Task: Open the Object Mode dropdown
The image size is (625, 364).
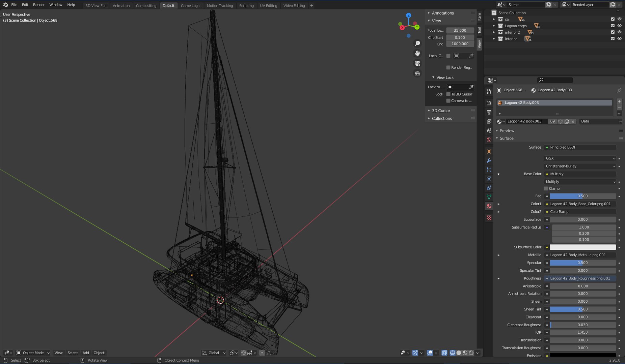Action: pos(33,353)
